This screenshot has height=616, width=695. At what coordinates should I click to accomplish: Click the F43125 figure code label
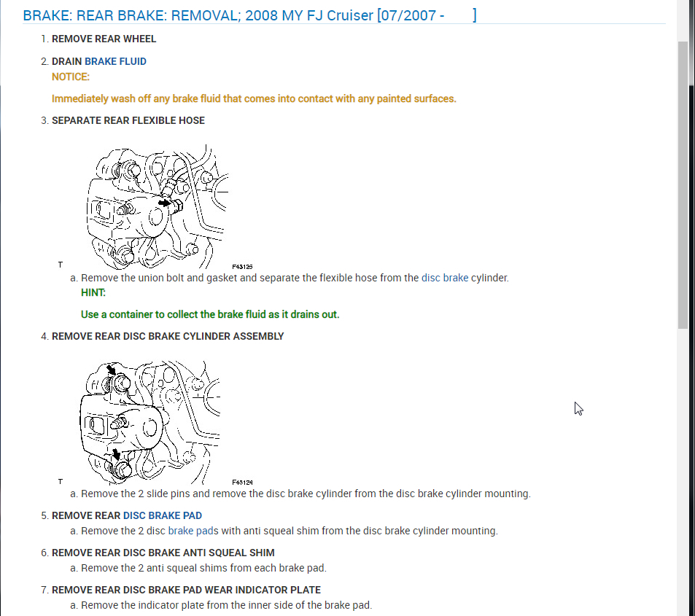coord(242,267)
